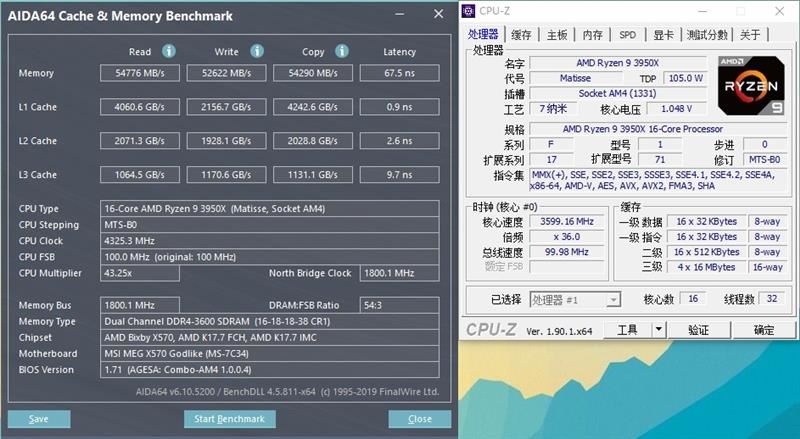This screenshot has height=439, width=800.
Task: Click Memory Read value 54776 MB/s
Action: [x=140, y=73]
